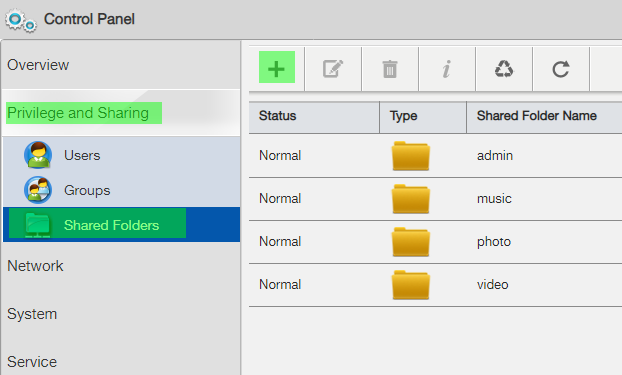Select the music folder icon
Image resolution: width=622 pixels, height=375 pixels.
[x=411, y=199]
